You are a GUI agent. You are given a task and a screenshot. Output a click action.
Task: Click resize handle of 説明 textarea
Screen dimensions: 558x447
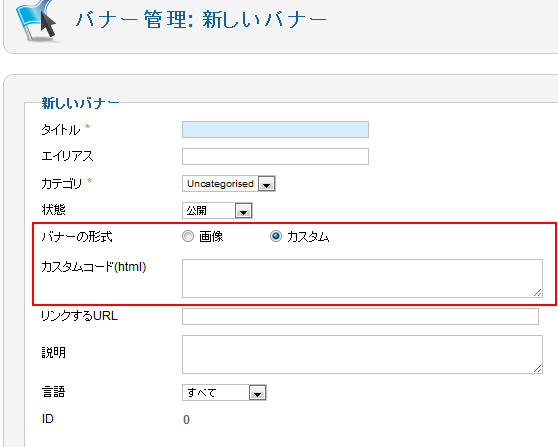click(538, 369)
